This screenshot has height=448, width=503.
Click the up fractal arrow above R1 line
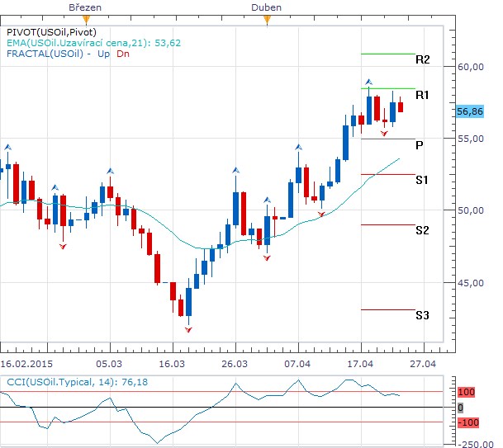[369, 82]
